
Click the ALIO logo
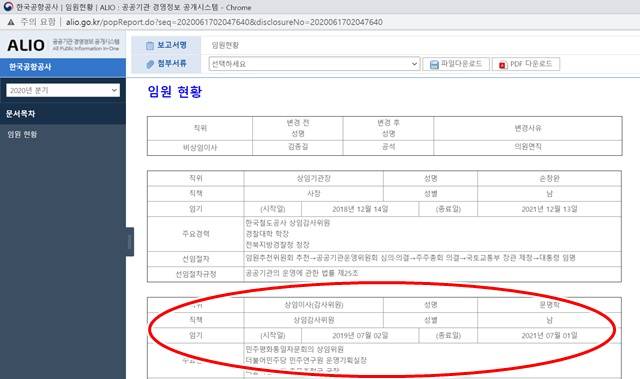pos(26,45)
